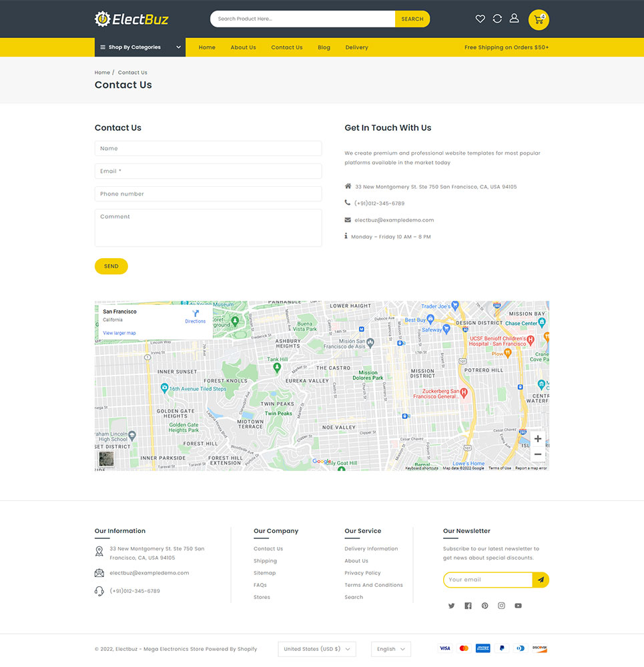Focus the Your email newsletter field
The height and width of the screenshot is (667, 644).
tap(488, 580)
